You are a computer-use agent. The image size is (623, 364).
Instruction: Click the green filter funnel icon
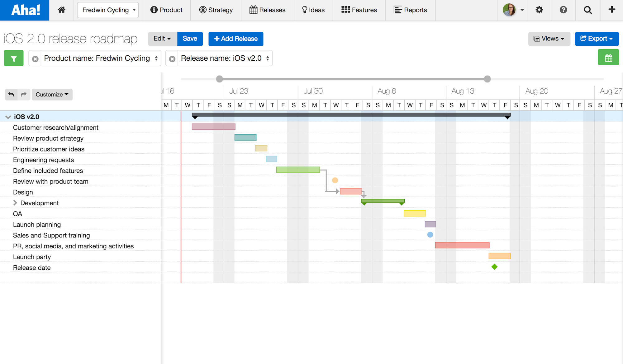point(13,58)
